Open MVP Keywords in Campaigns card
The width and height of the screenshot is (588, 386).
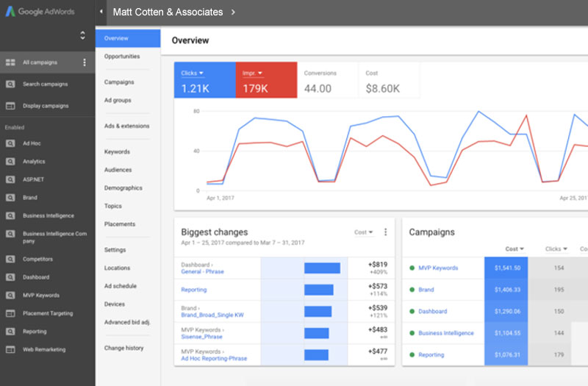point(438,268)
